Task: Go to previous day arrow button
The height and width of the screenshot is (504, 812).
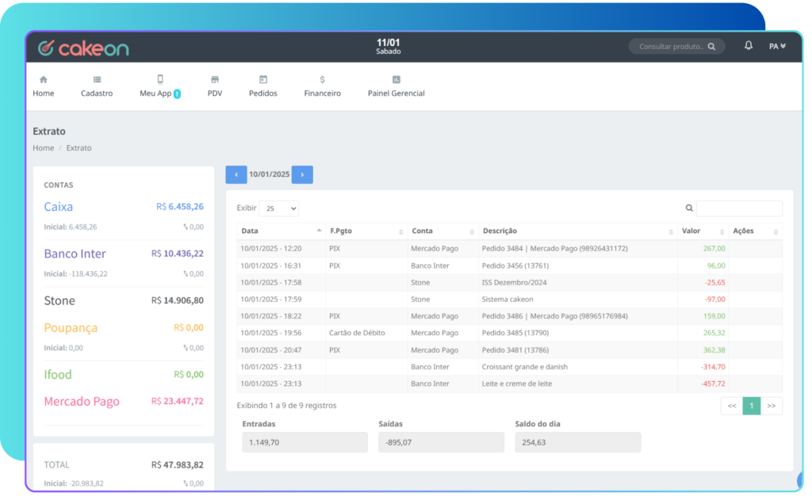Action: pyautogui.click(x=236, y=174)
